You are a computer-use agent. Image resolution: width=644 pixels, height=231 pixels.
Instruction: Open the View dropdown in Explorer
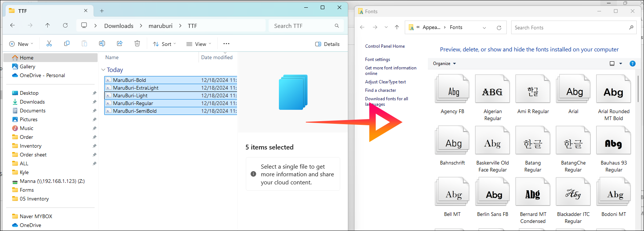tap(199, 44)
